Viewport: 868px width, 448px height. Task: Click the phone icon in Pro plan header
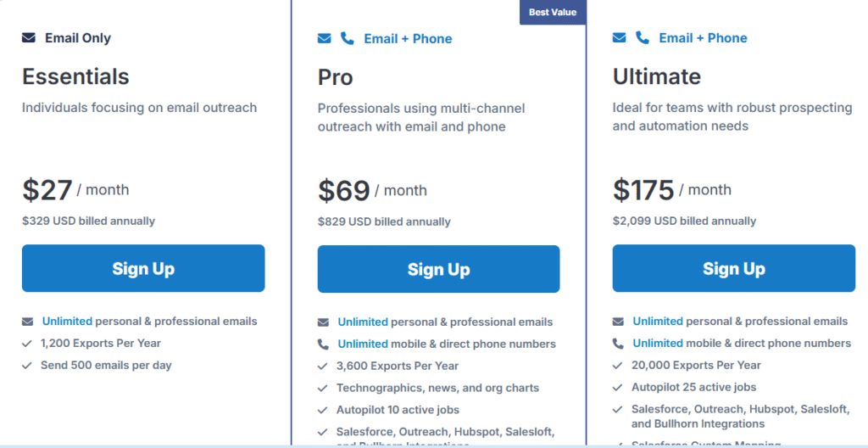pos(347,39)
